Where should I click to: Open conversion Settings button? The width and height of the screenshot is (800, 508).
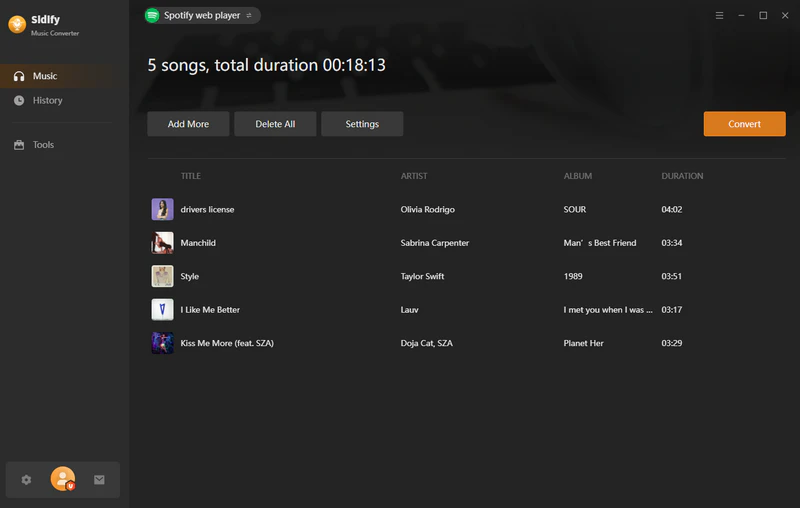coord(362,124)
